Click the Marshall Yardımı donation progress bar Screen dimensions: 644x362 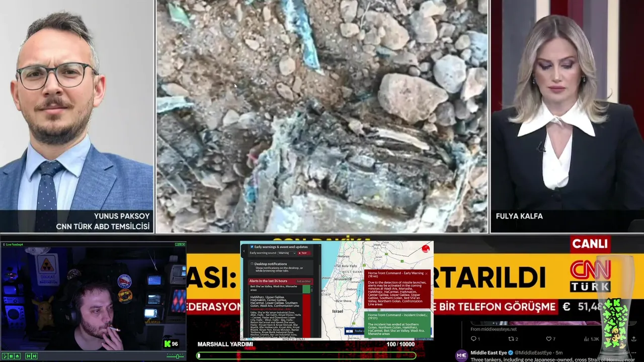click(307, 355)
